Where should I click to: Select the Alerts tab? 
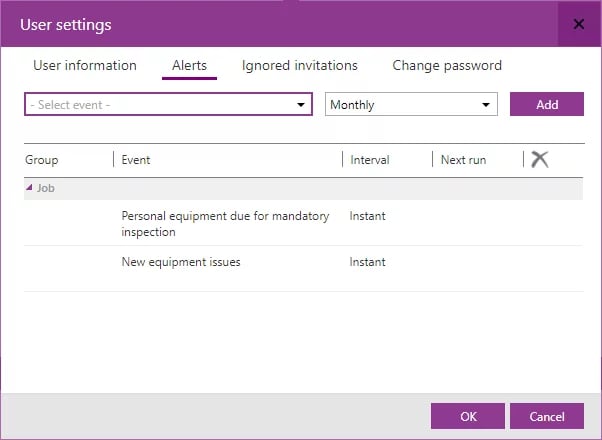pyautogui.click(x=189, y=65)
